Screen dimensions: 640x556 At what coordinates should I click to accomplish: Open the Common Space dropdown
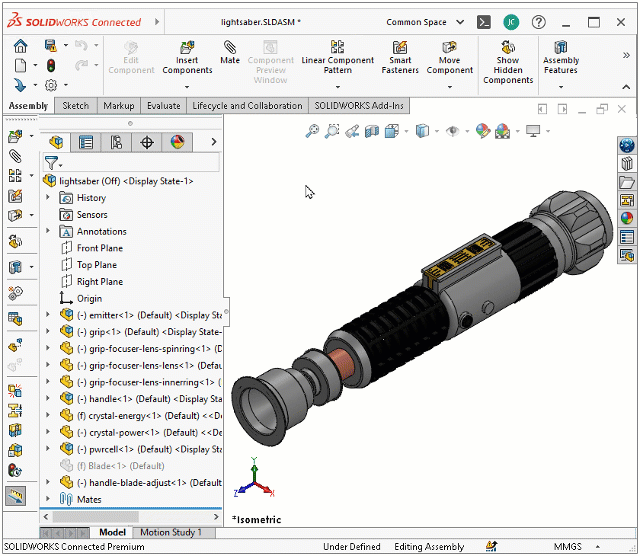(x=425, y=22)
